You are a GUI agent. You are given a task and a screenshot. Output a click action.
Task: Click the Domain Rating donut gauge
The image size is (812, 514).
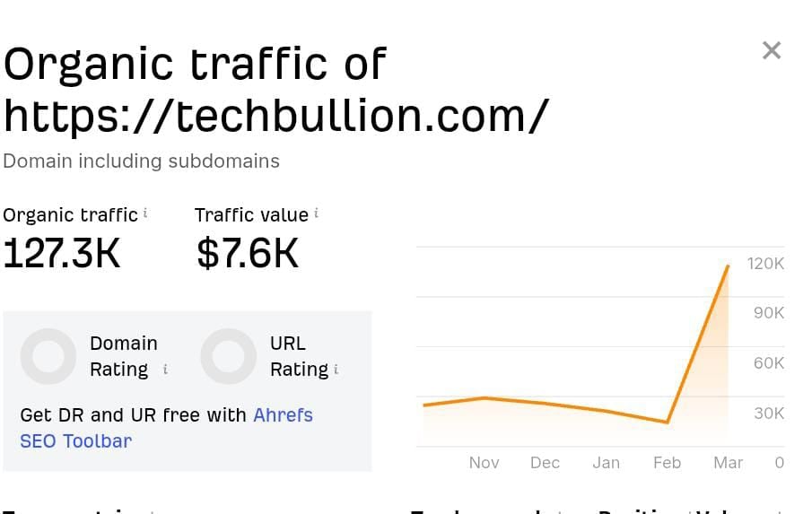[48, 356]
